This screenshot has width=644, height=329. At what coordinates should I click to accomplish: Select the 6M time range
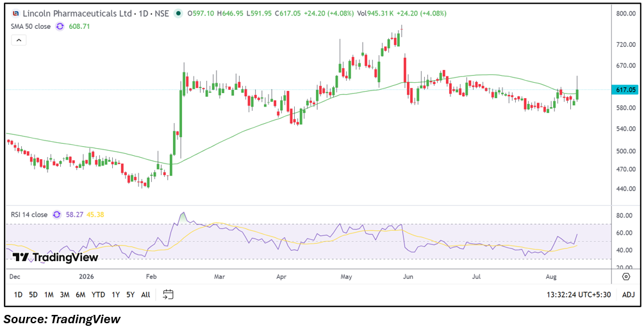tap(81, 294)
